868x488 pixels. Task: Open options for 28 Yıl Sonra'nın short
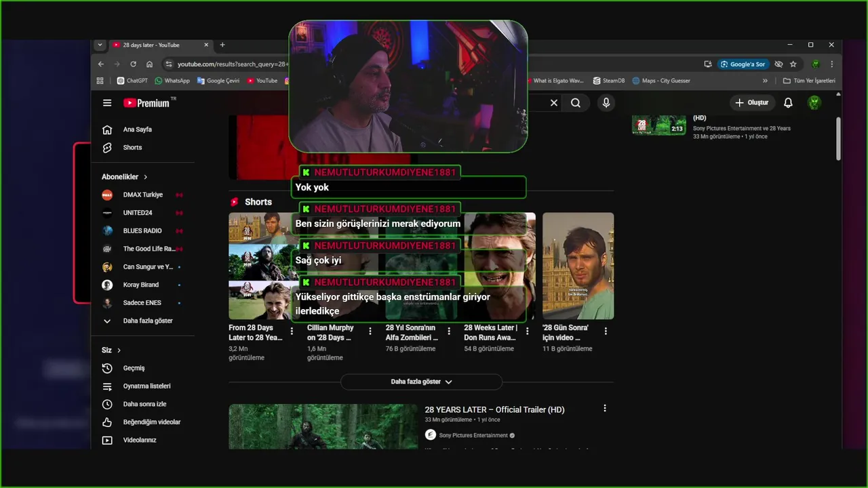pos(449,331)
